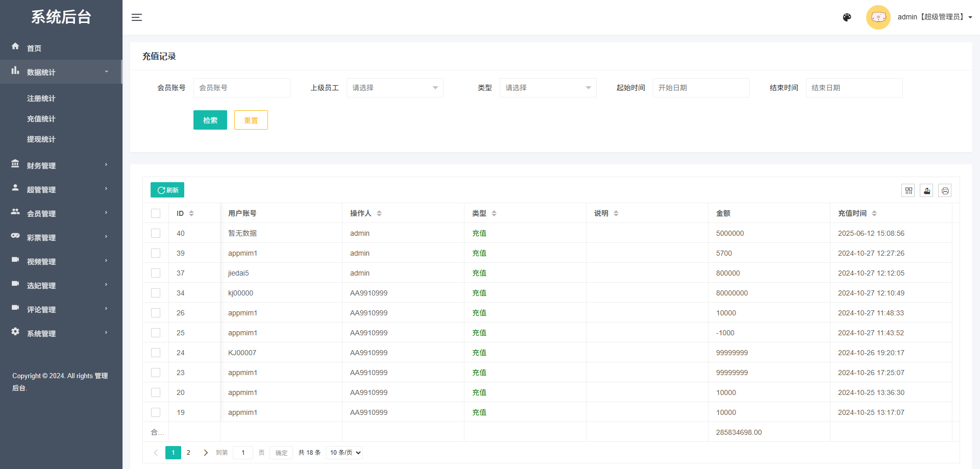
Task: Open the print table icon
Action: click(x=945, y=190)
